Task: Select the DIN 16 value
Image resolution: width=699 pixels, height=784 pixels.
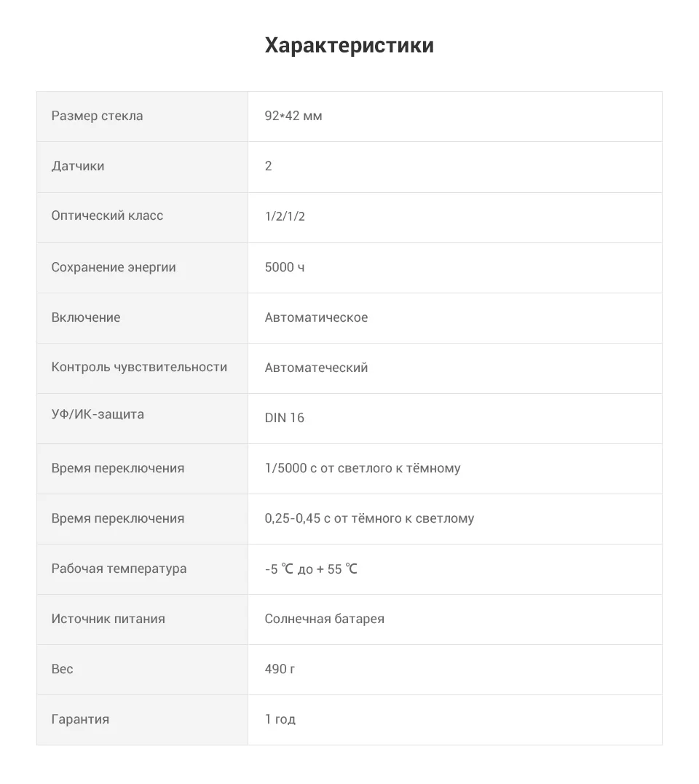Action: pyautogui.click(x=285, y=418)
